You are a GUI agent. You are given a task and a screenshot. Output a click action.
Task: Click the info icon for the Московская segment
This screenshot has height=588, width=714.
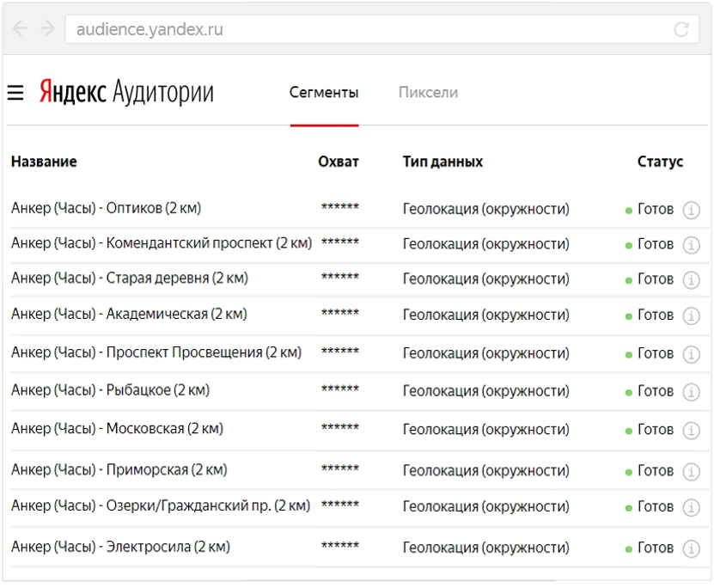691,430
